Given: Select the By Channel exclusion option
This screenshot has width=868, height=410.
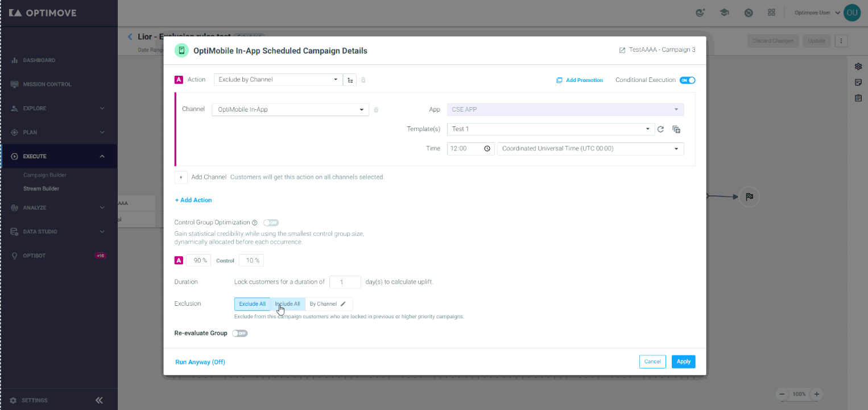Looking at the screenshot, I should coord(329,304).
